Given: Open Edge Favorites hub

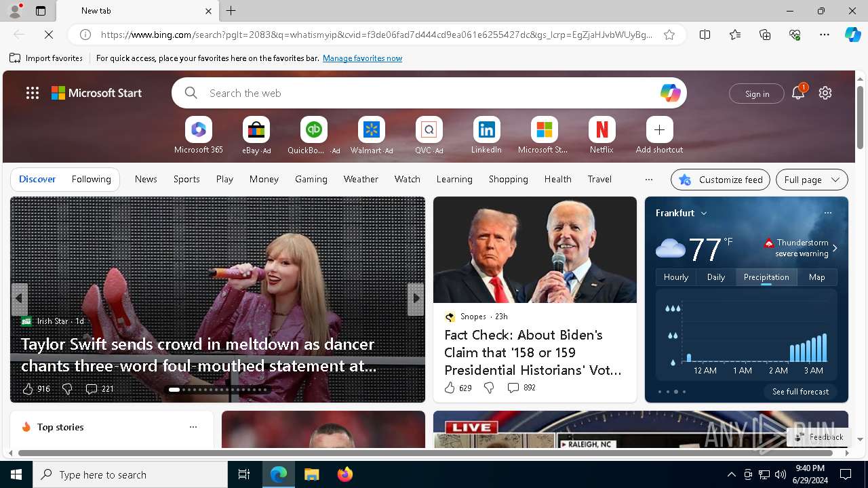Looking at the screenshot, I should coord(735,35).
